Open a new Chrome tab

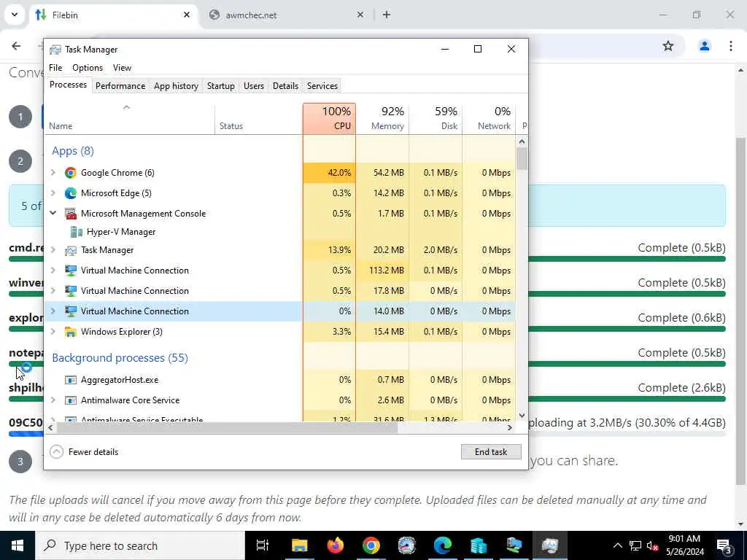387,15
